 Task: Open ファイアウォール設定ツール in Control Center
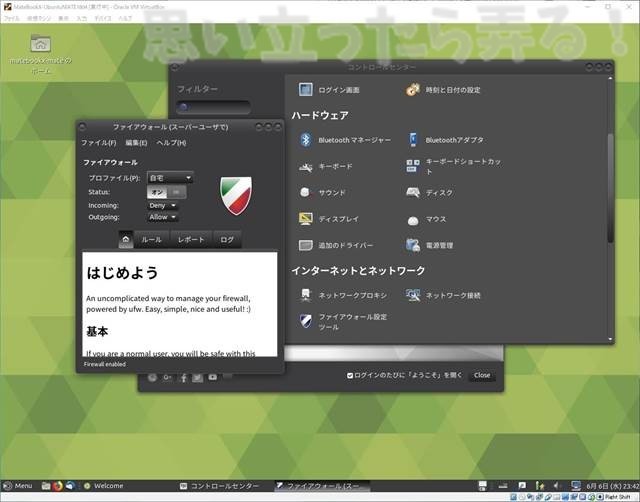click(x=343, y=322)
